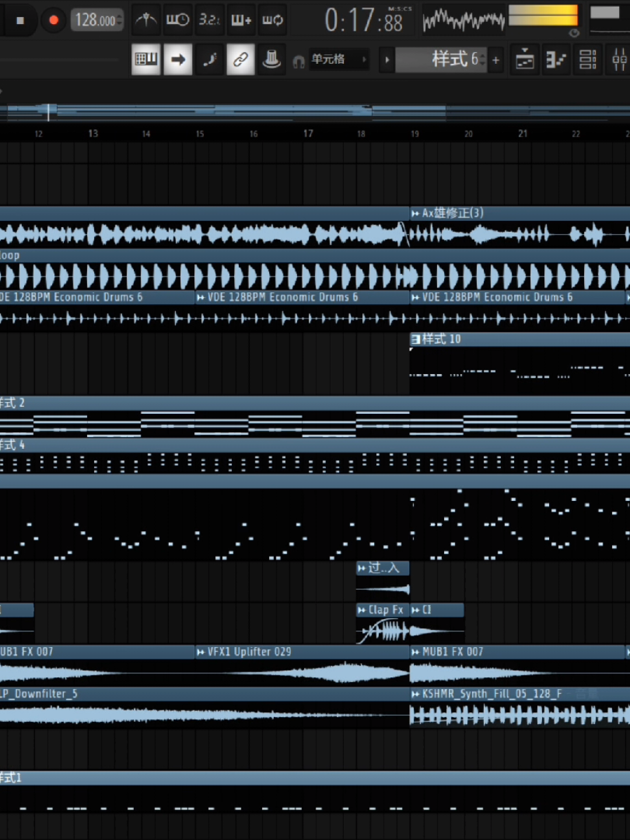Open Clap Fx clip menu icon
630x840 pixels.
click(x=362, y=610)
